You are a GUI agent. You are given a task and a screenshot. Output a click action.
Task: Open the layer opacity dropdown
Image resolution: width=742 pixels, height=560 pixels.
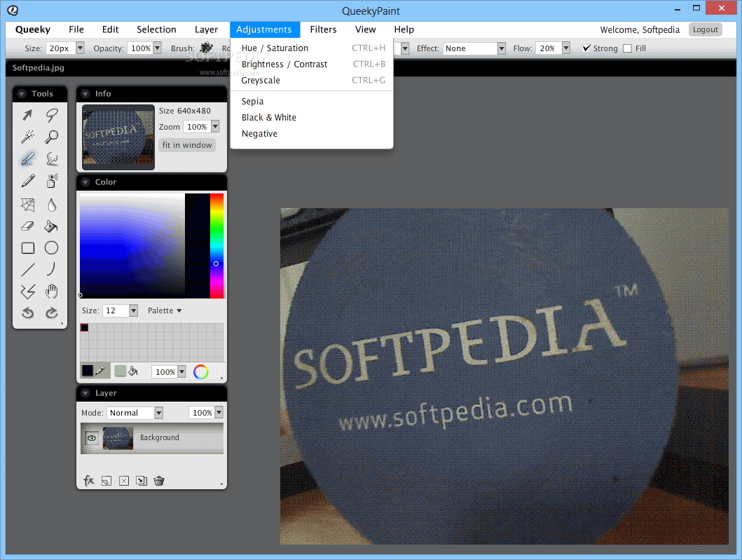pos(219,412)
